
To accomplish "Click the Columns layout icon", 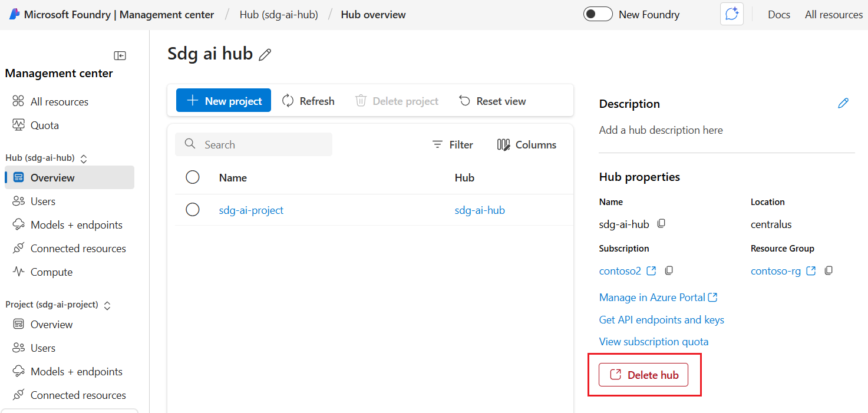I will click(503, 144).
